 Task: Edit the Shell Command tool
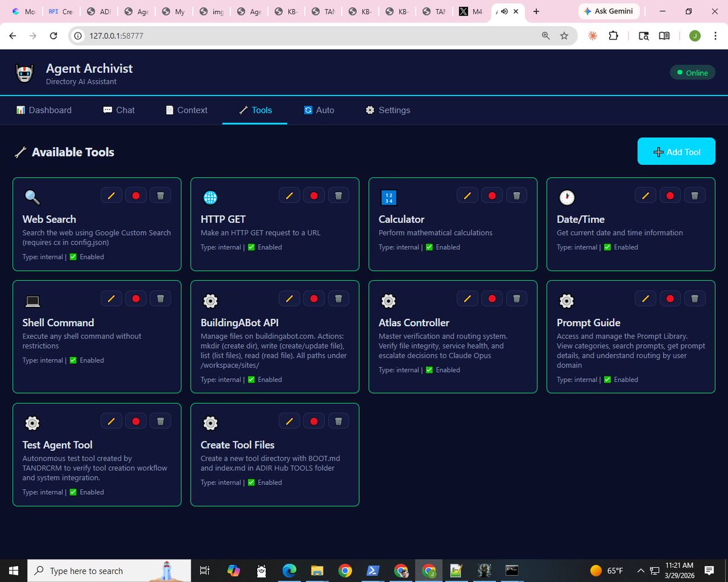pos(111,298)
